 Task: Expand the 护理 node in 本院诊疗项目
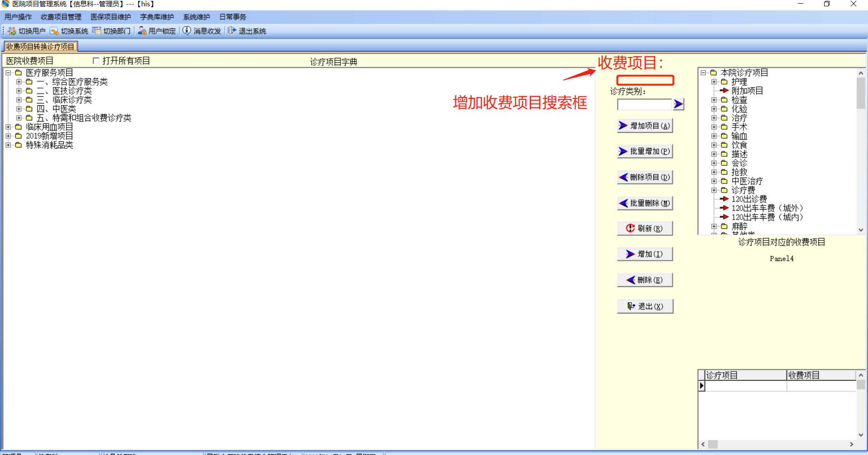pos(714,82)
